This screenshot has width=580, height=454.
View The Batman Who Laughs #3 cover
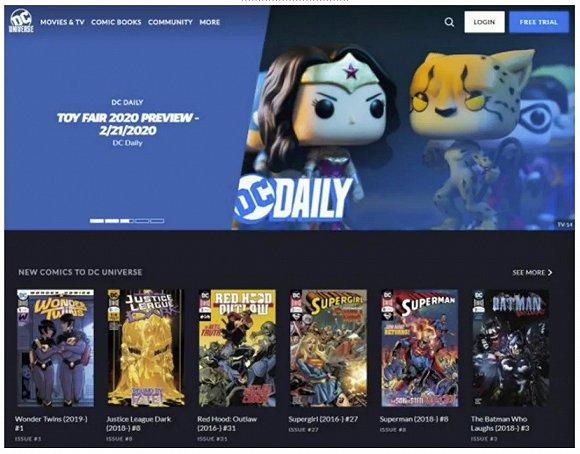click(511, 348)
